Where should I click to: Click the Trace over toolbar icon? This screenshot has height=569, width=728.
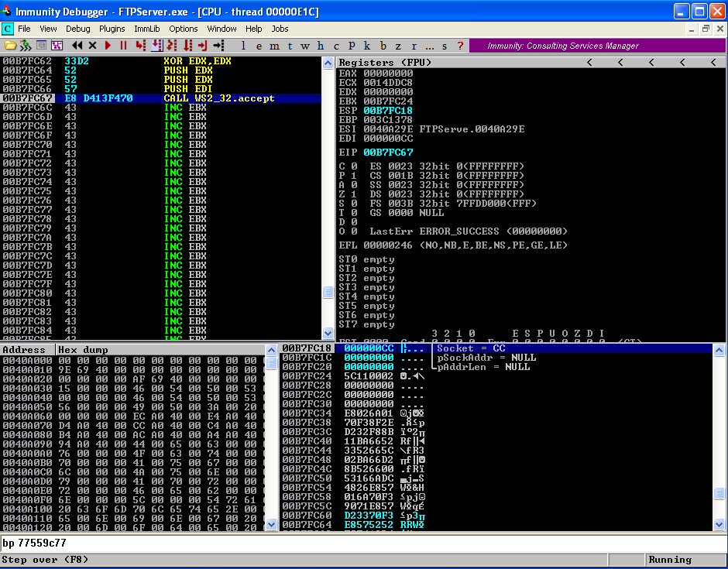click(x=187, y=46)
